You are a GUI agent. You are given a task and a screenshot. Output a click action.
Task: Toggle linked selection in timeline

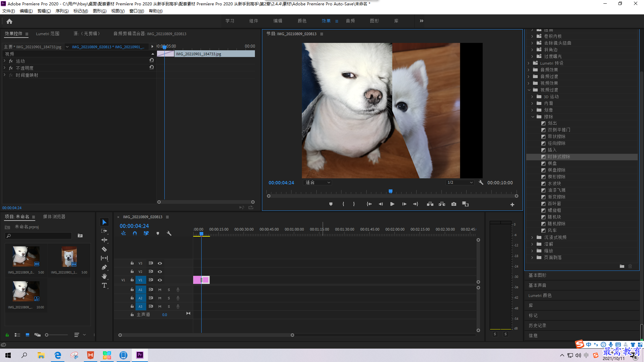(146, 233)
